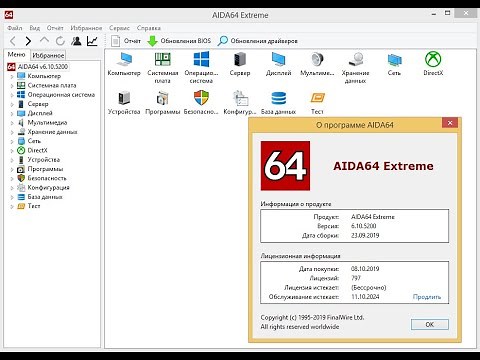Click the graph chart toolbar icon
This screenshot has height=360, width=480.
(x=92, y=41)
